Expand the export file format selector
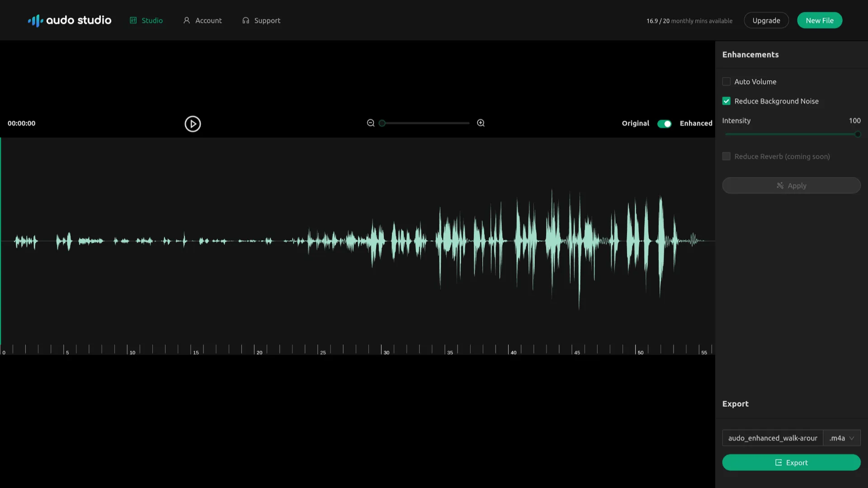Viewport: 868px width, 488px height. 841,438
